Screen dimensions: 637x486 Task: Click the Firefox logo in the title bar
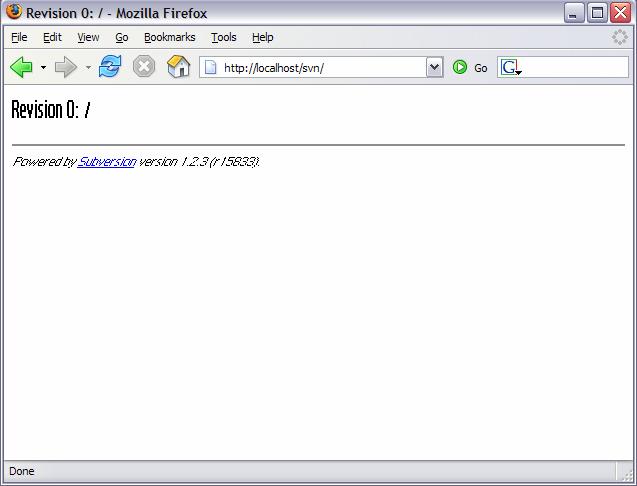point(14,12)
